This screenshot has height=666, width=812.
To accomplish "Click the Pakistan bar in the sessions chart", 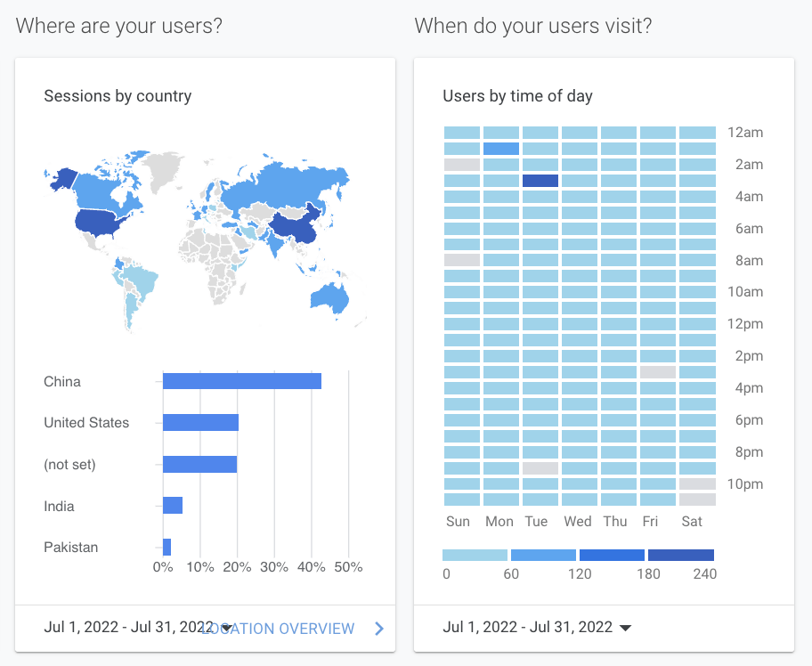I will 166,547.
